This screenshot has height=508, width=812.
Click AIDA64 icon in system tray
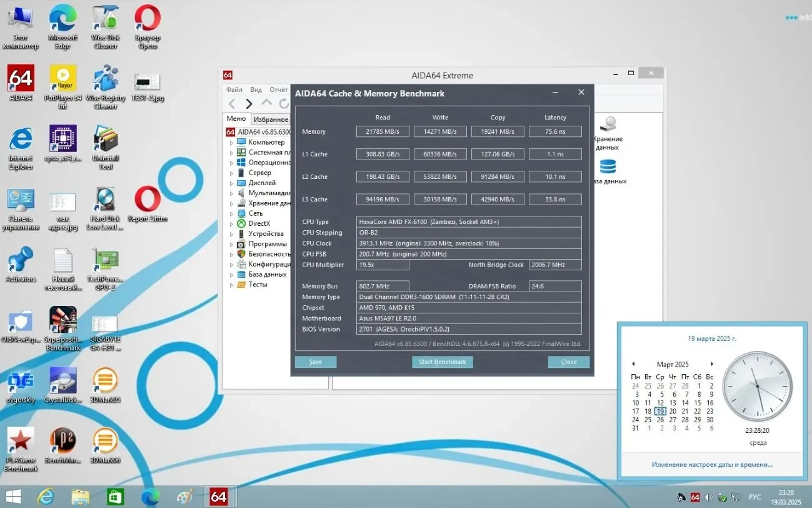pos(695,497)
